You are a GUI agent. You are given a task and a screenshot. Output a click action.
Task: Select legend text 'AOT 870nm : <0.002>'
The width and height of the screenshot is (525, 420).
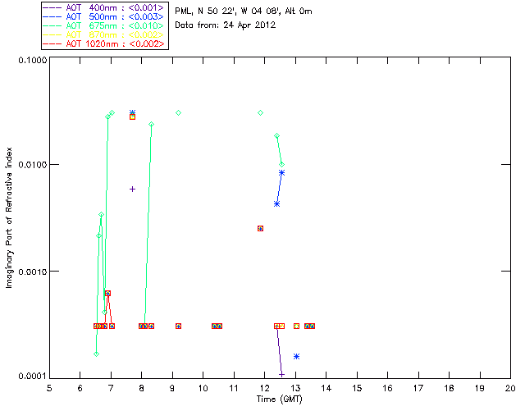pos(115,34)
